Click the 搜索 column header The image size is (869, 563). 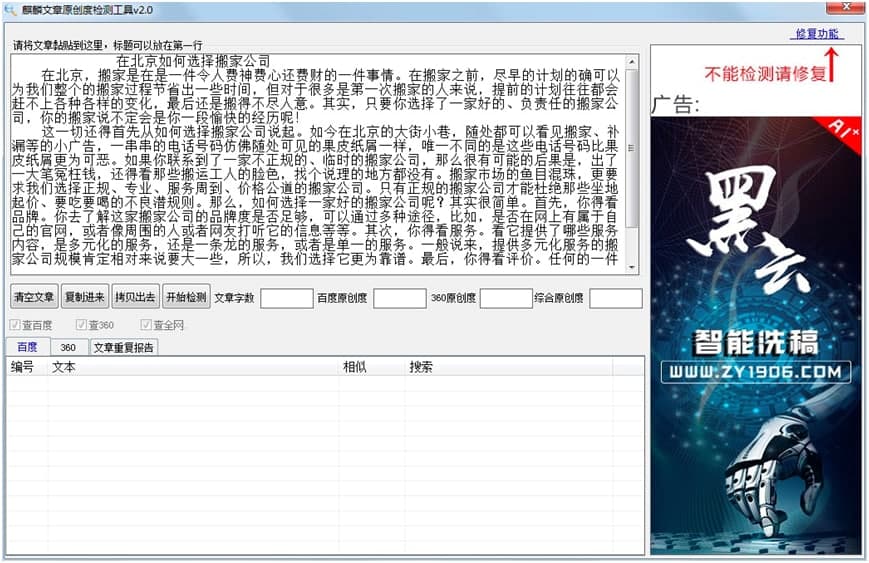[x=509, y=367]
